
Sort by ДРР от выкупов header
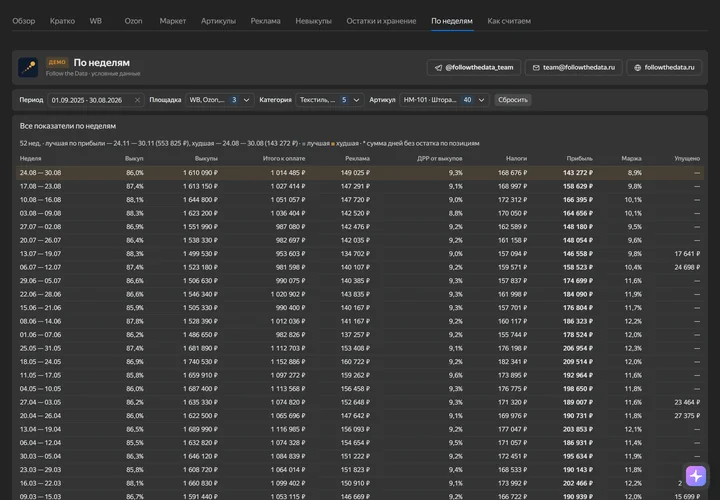click(x=439, y=158)
